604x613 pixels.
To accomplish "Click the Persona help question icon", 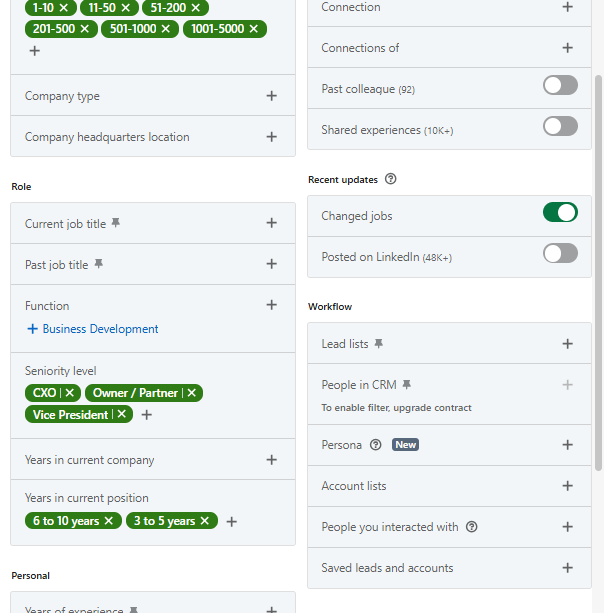I will 376,445.
